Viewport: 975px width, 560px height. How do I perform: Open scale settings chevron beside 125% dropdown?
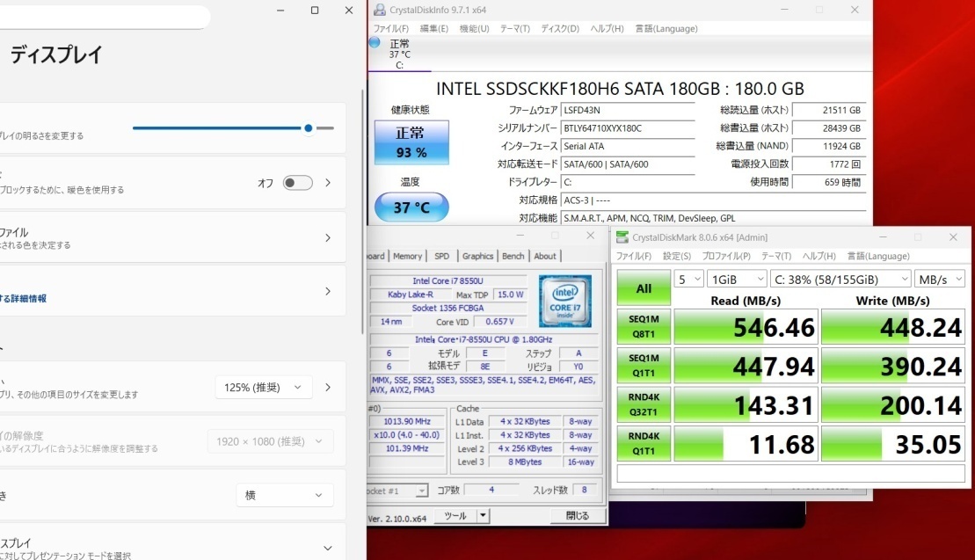click(328, 387)
